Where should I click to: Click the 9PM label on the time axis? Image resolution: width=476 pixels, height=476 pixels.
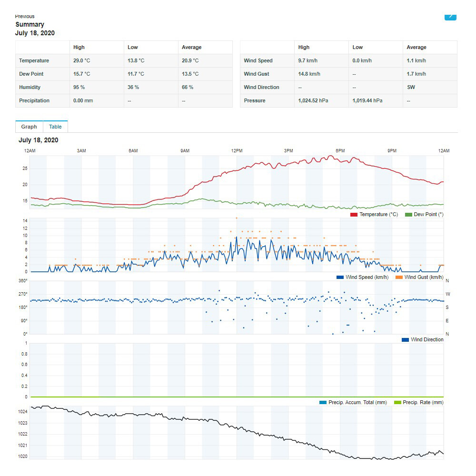pos(392,151)
